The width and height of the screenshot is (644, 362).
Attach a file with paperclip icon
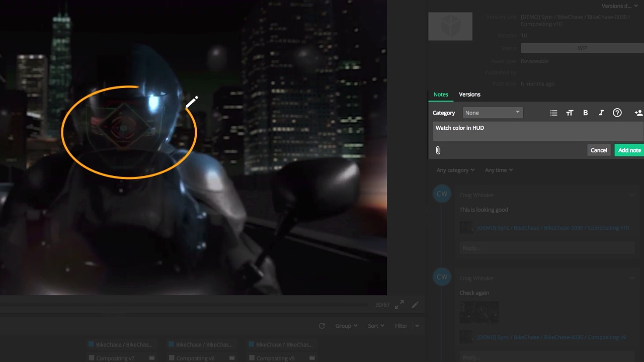(438, 150)
